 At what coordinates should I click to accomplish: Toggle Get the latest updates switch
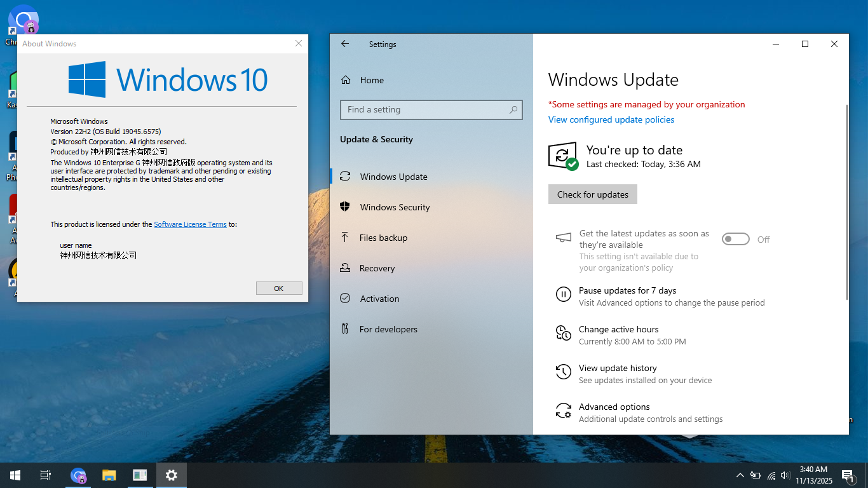point(736,239)
